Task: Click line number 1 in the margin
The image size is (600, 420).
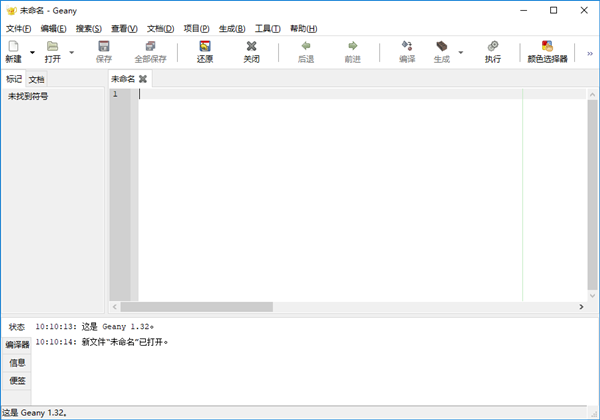Action: pyautogui.click(x=115, y=94)
